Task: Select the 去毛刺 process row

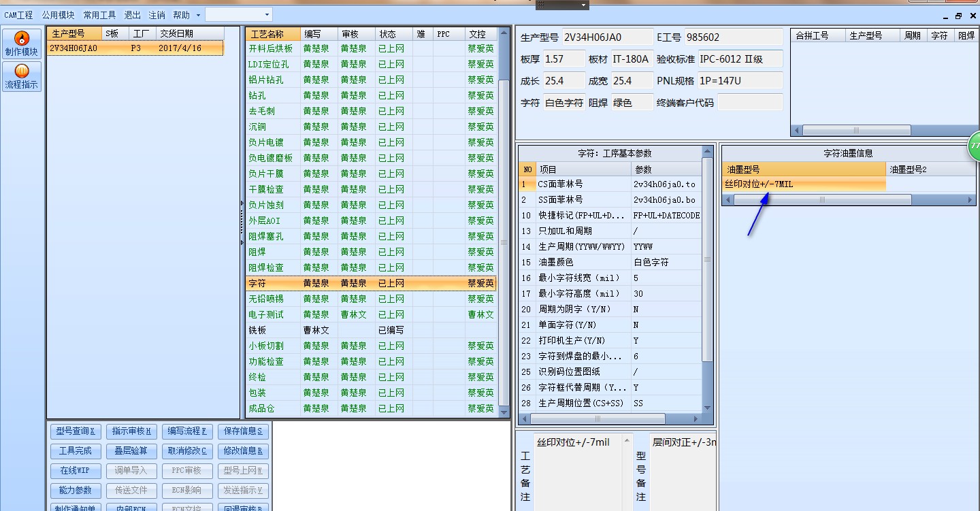Action: [372, 111]
